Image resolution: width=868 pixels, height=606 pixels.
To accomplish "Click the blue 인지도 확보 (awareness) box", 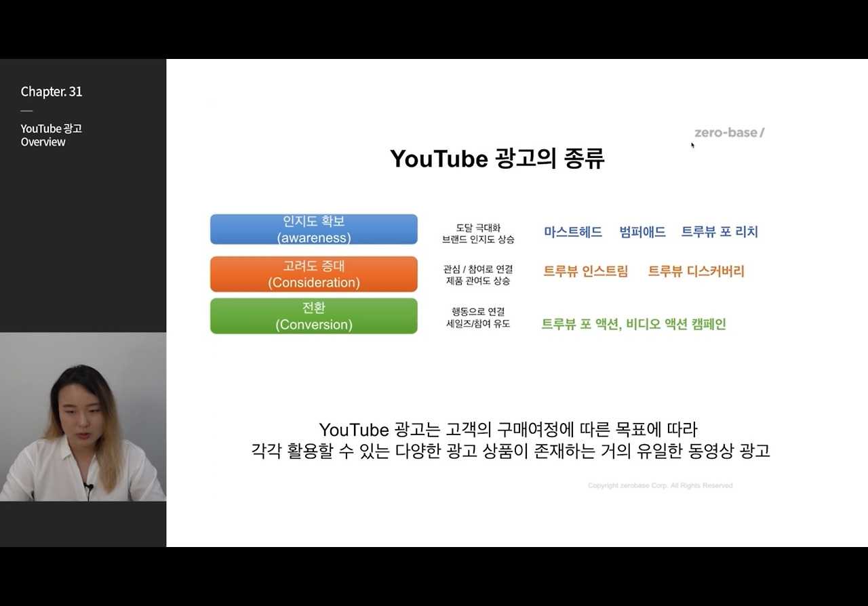I will [x=314, y=229].
